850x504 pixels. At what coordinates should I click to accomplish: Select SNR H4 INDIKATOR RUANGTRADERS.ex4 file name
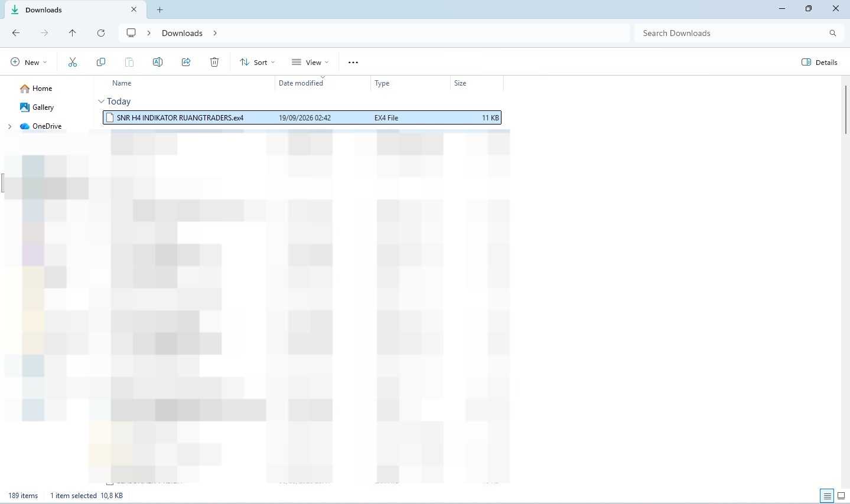tap(180, 117)
